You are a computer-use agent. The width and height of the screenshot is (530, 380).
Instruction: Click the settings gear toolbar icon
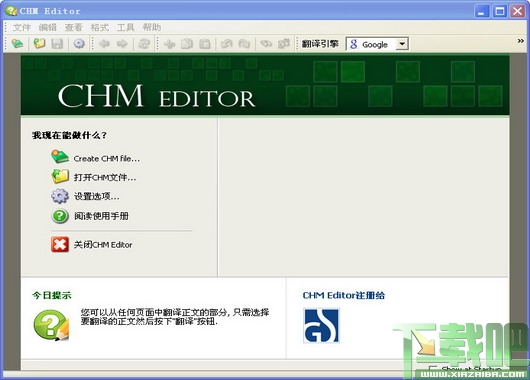click(x=79, y=44)
